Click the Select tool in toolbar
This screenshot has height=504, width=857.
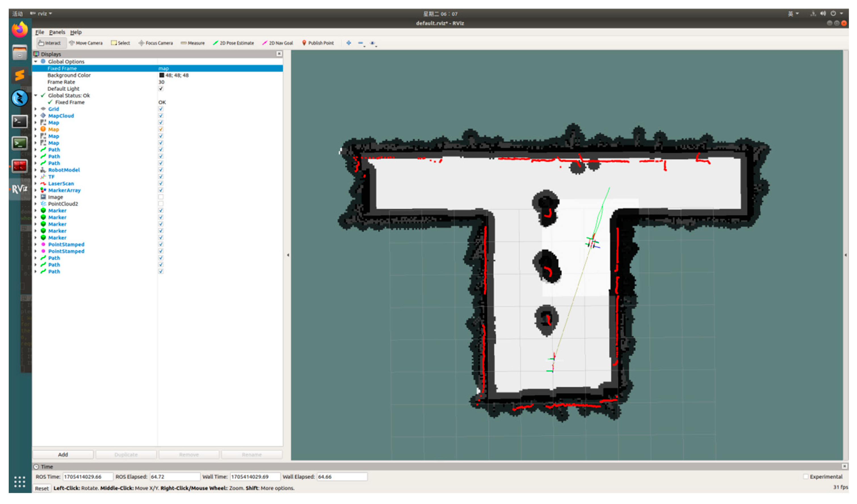(121, 43)
